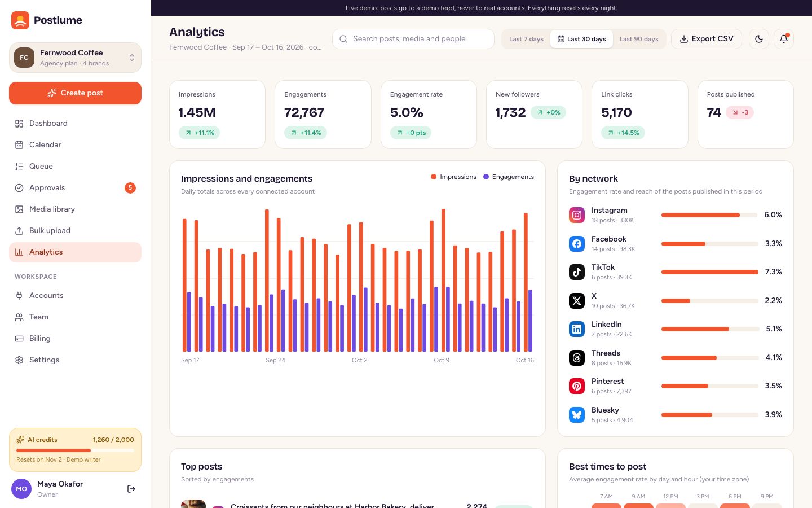
Task: Click the Create post button
Action: 75,93
